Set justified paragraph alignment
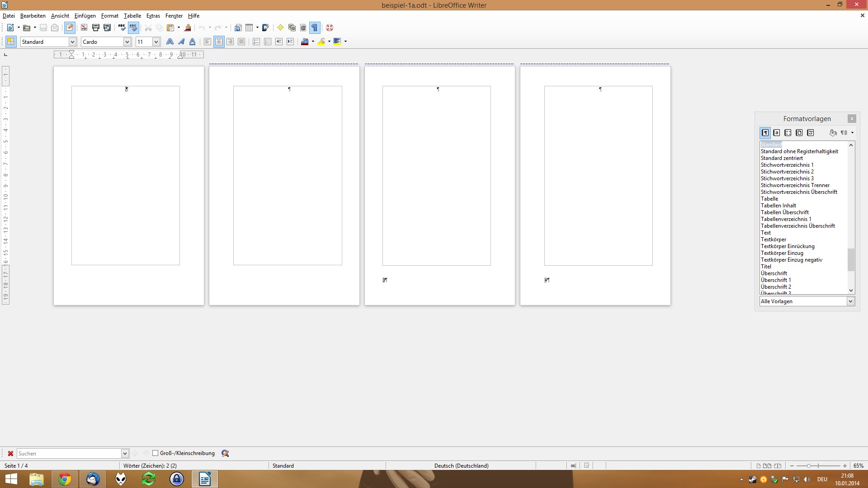 pyautogui.click(x=241, y=42)
